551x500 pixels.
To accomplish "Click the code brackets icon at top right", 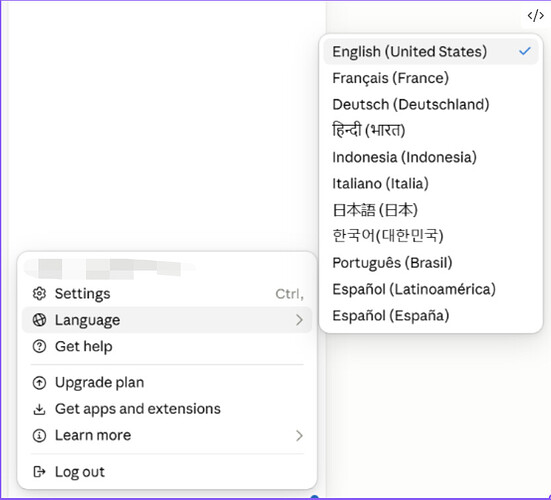I will point(535,16).
